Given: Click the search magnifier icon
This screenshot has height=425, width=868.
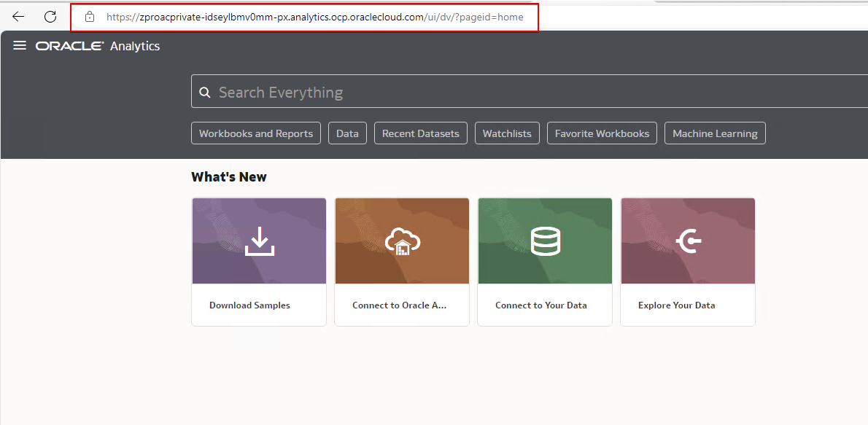Looking at the screenshot, I should pyautogui.click(x=205, y=92).
